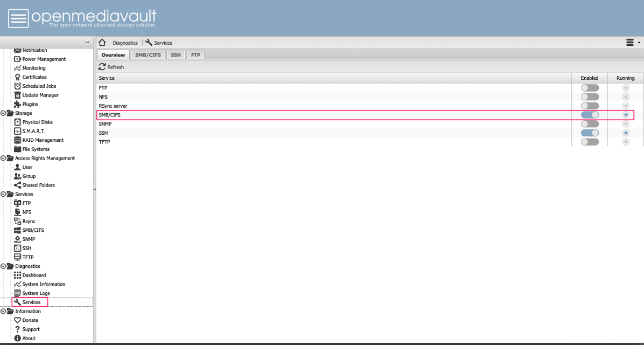Toggle the NFS Enabled switch
This screenshot has width=644, height=345.
coord(590,97)
